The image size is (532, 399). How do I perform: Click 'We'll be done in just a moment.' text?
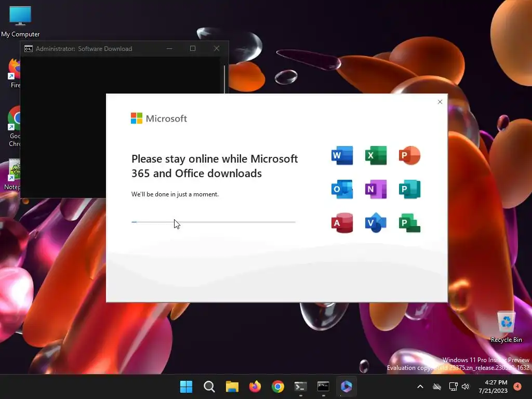click(175, 194)
